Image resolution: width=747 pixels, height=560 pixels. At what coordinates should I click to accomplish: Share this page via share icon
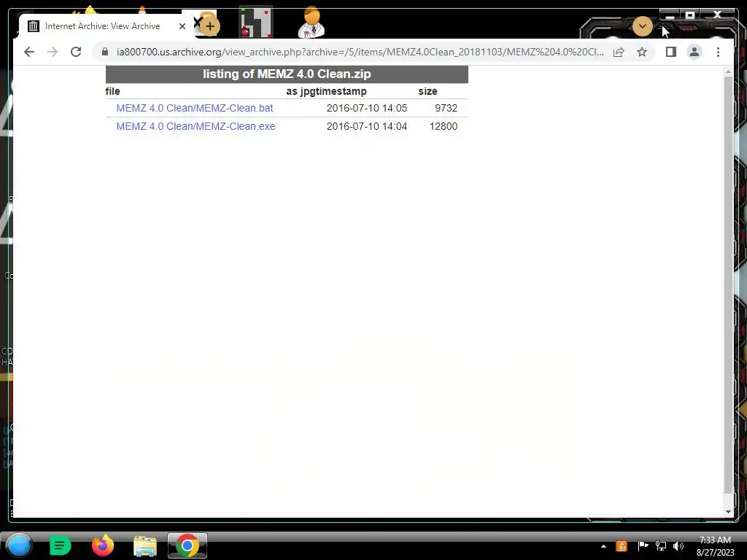[619, 52]
